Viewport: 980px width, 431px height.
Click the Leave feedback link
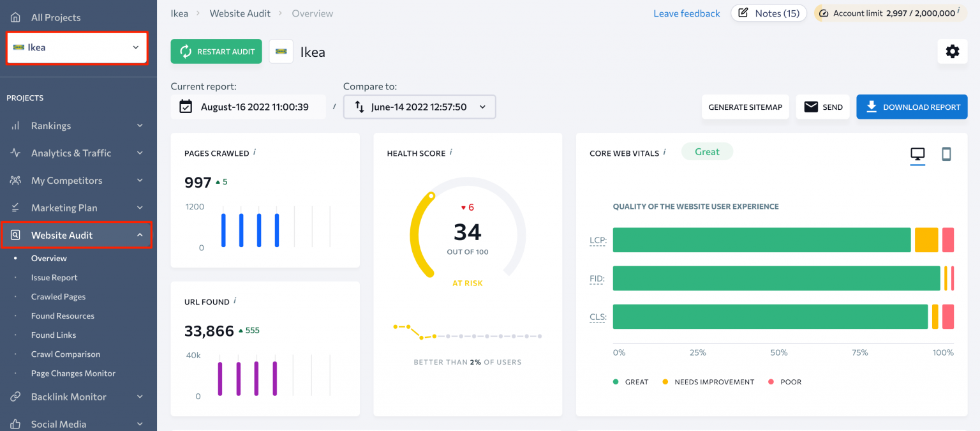(x=687, y=13)
